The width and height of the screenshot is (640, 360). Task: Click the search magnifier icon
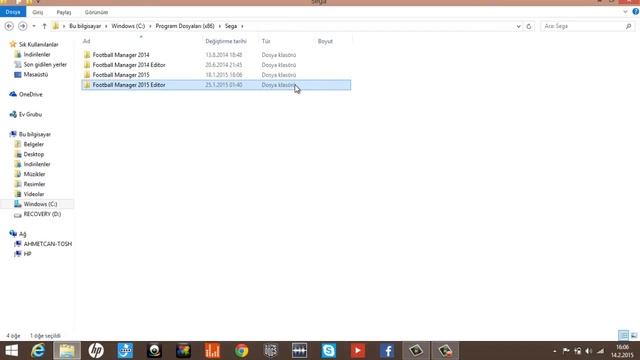pos(629,26)
